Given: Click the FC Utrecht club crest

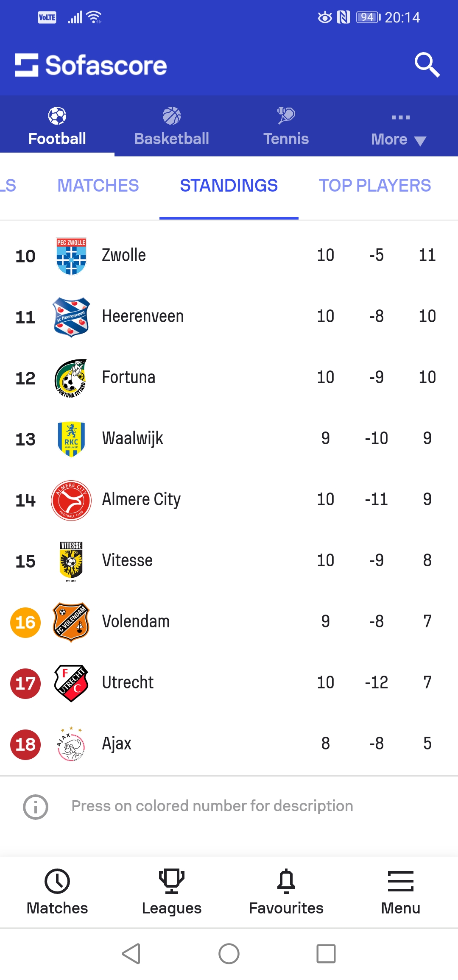Looking at the screenshot, I should pyautogui.click(x=71, y=683).
